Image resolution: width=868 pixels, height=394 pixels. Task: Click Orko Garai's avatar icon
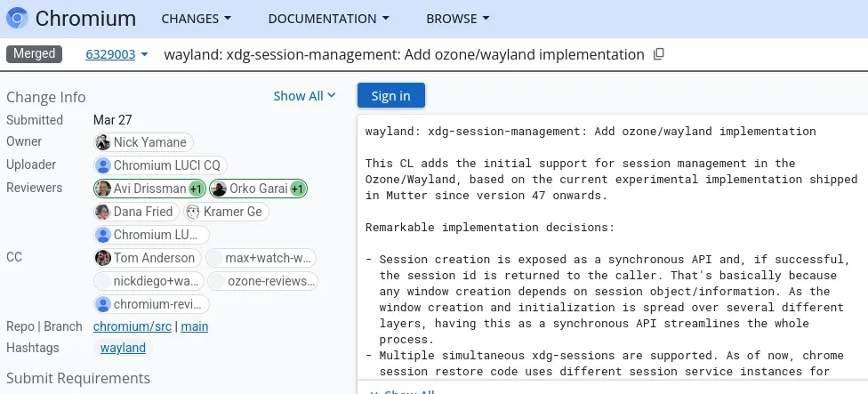click(x=219, y=189)
